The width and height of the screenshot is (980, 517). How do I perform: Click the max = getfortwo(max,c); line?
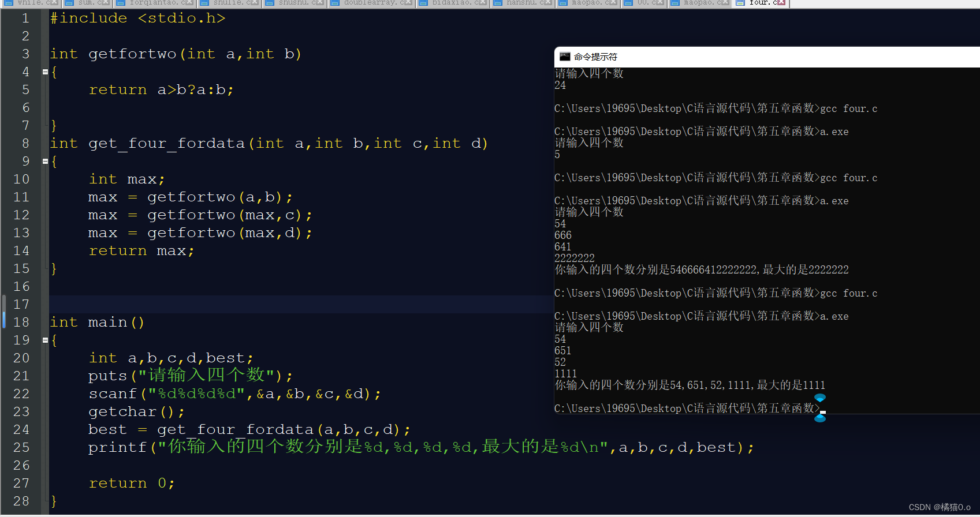(200, 215)
